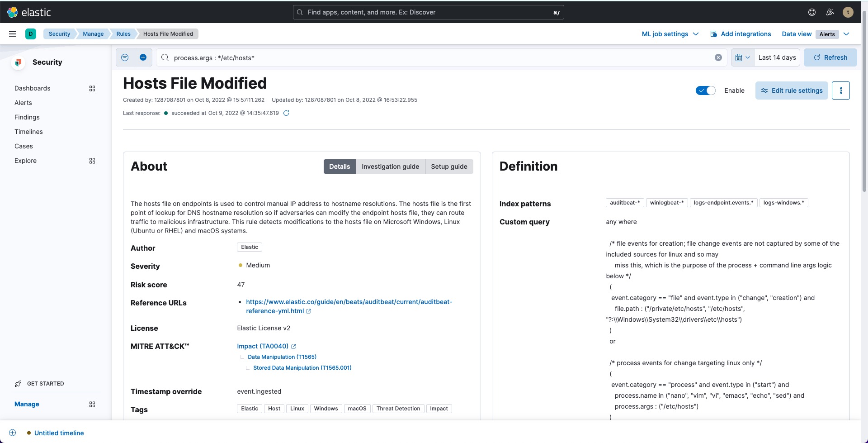
Task: Open the Impact (TA0040) MITRE link
Action: coord(263,346)
